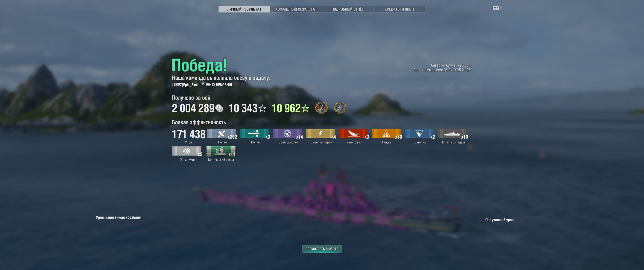Open the Кредиты и опыт tab
The width and height of the screenshot is (644, 270).
pyautogui.click(x=399, y=9)
